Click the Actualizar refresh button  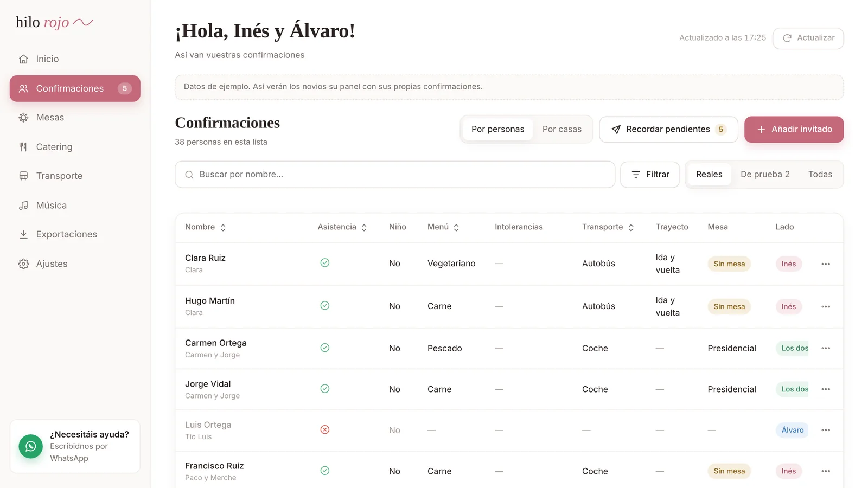[x=808, y=38]
